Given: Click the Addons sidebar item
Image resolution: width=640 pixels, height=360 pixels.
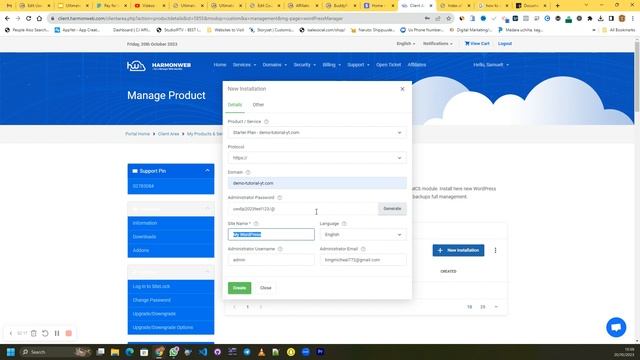Looking at the screenshot, I should point(171,250).
